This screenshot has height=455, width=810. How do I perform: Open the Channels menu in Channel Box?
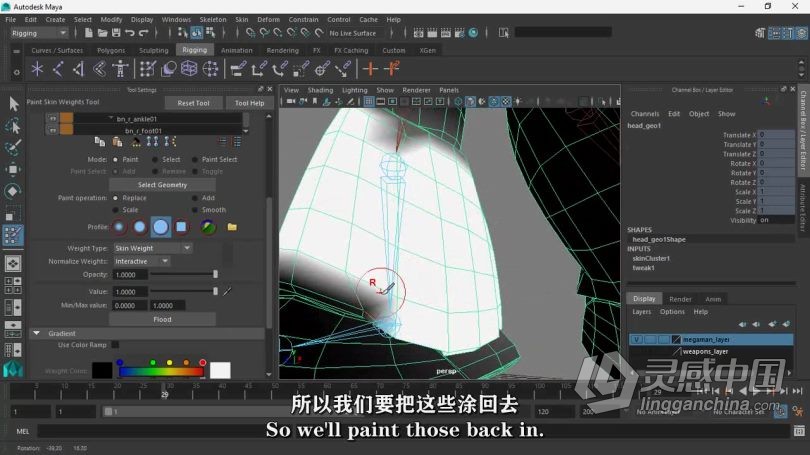pyautogui.click(x=645, y=114)
